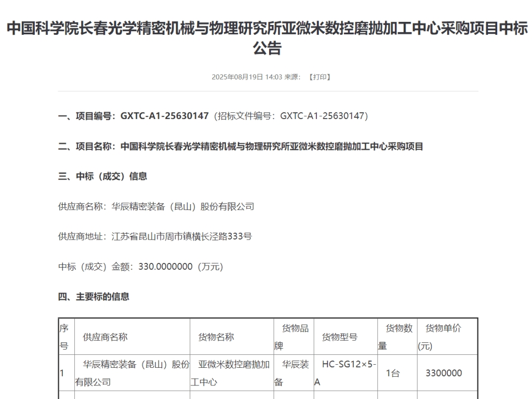Click the 来源 source label

[x=292, y=77]
